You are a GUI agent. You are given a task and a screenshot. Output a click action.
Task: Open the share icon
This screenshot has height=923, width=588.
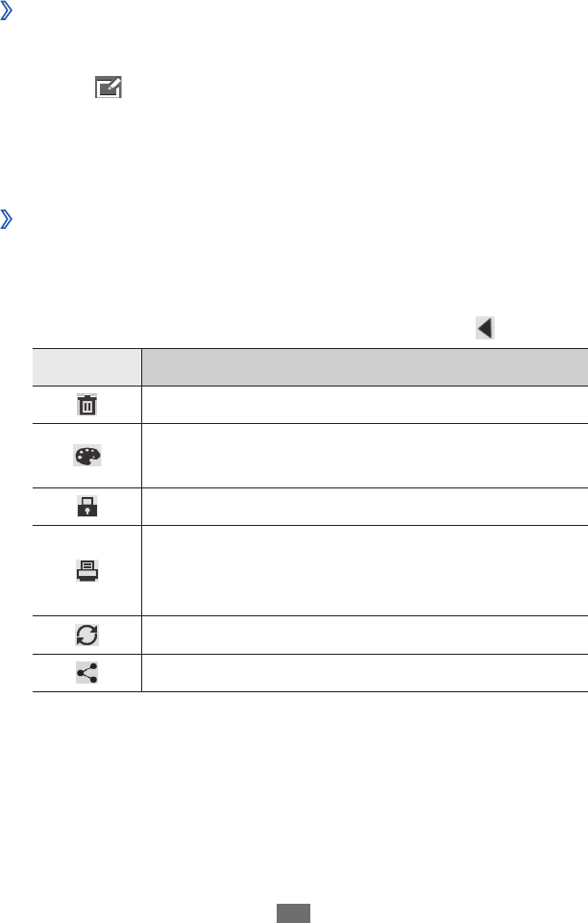[86, 673]
